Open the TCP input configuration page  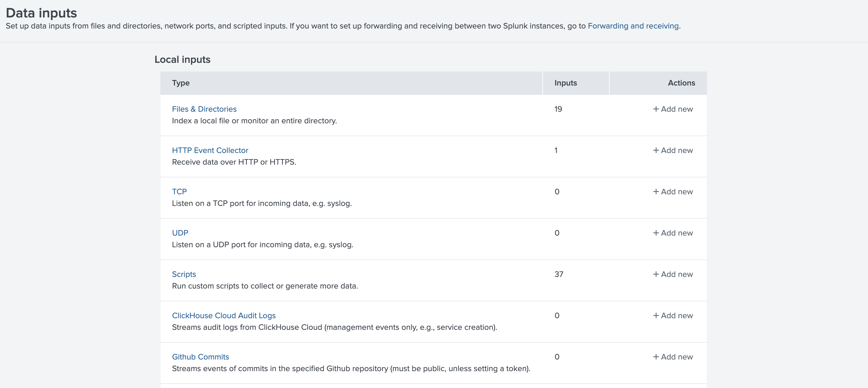(180, 191)
